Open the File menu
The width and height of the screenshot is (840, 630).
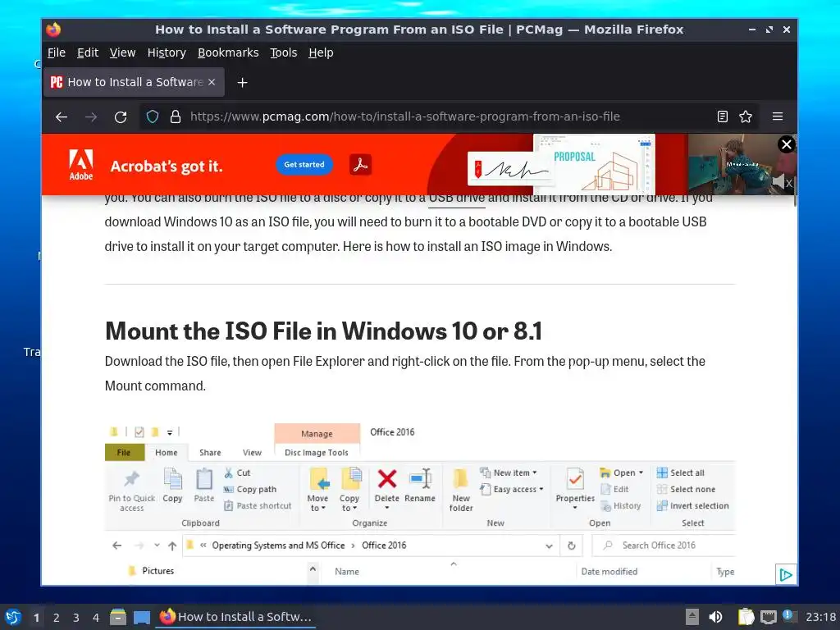[x=57, y=52]
